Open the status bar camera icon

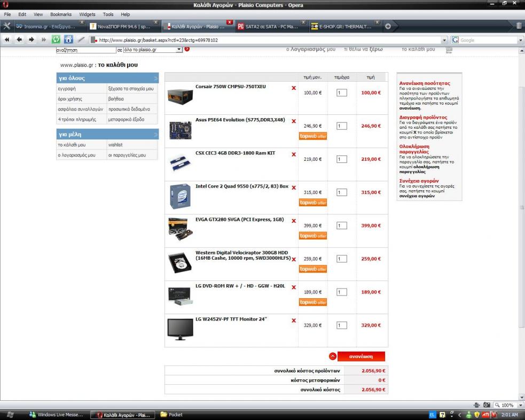click(487, 405)
